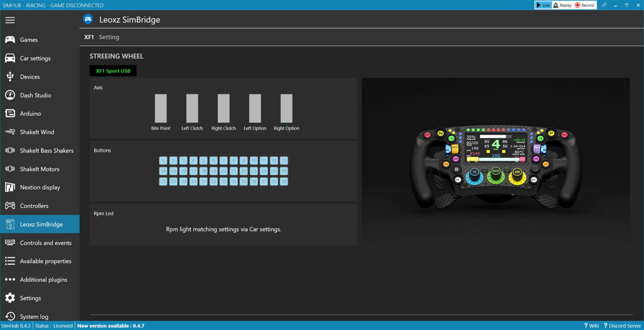Open the Discord Server link
The width and height of the screenshot is (644, 330).
click(622, 326)
